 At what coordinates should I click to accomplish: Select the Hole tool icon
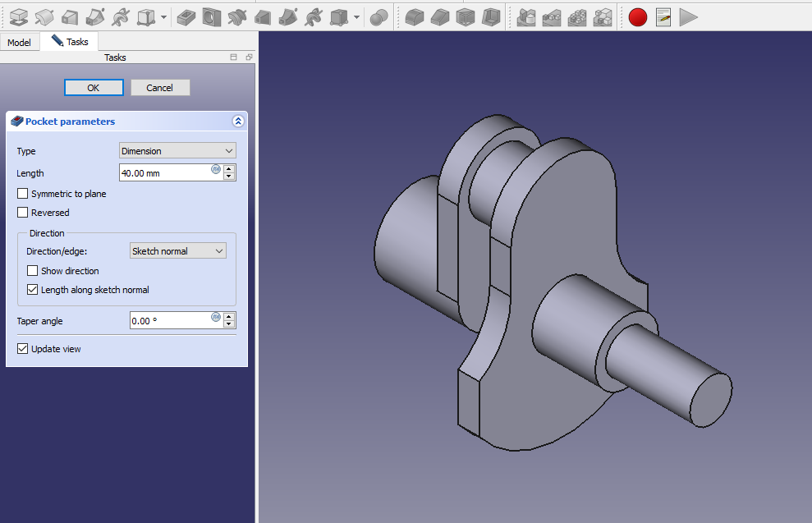click(212, 16)
